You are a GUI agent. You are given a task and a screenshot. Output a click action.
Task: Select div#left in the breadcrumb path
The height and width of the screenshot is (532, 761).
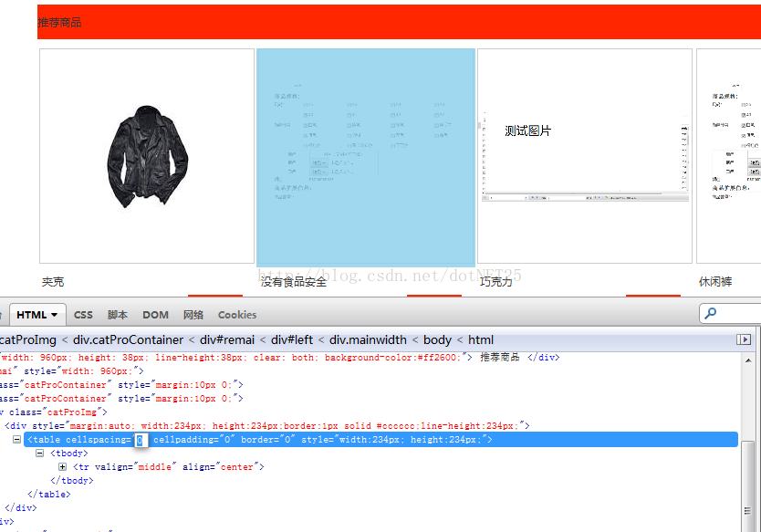click(x=292, y=339)
